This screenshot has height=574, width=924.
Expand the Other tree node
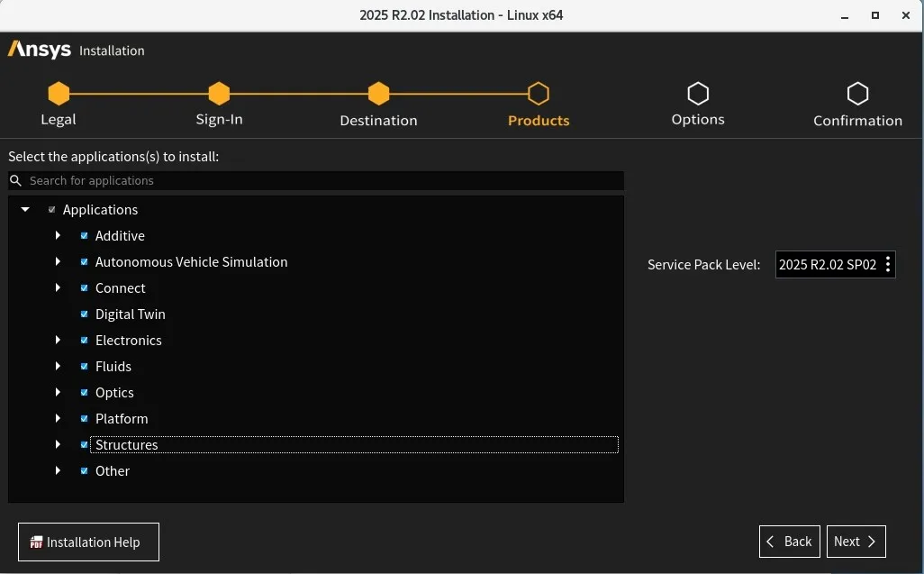pyautogui.click(x=58, y=471)
